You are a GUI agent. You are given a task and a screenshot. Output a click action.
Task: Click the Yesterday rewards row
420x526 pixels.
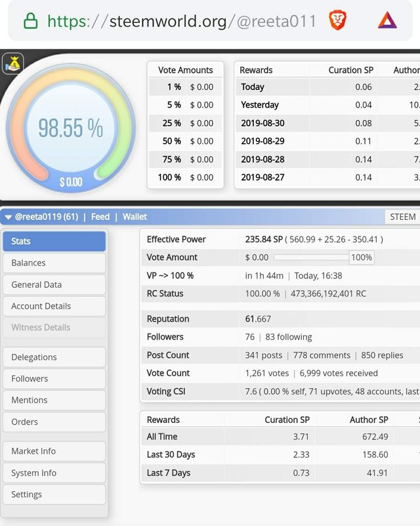(x=328, y=105)
